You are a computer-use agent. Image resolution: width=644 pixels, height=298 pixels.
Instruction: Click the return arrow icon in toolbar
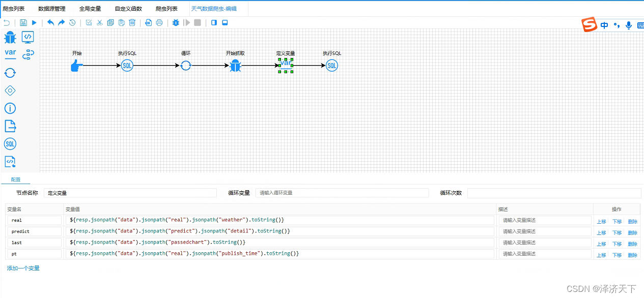pos(7,23)
